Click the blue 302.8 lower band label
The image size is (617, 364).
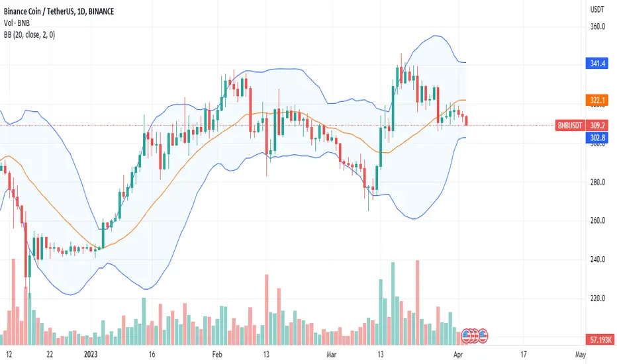(597, 138)
